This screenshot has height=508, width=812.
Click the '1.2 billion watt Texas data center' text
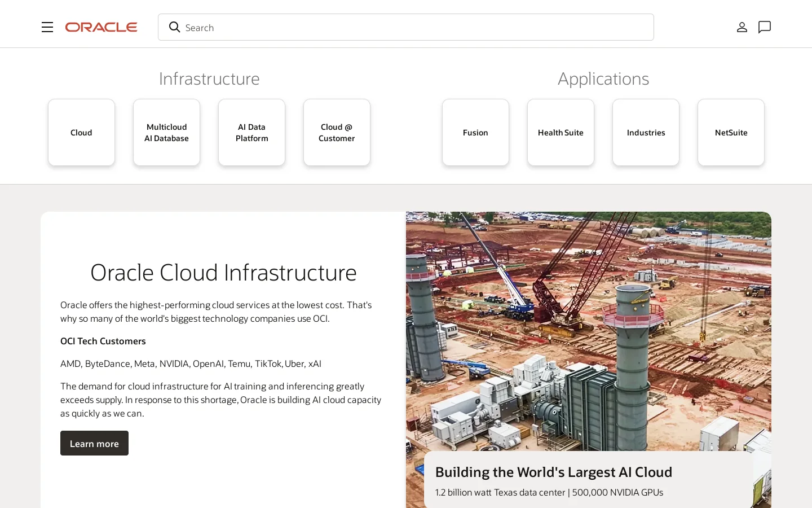point(500,492)
